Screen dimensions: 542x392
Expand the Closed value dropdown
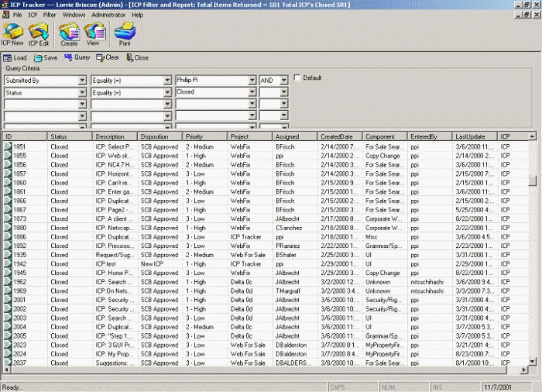pos(251,92)
